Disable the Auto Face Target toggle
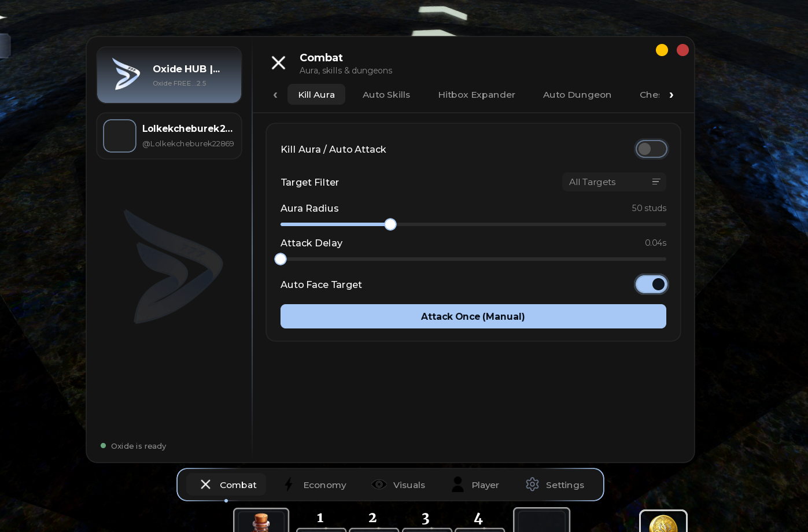This screenshot has height=532, width=808. pyautogui.click(x=651, y=285)
